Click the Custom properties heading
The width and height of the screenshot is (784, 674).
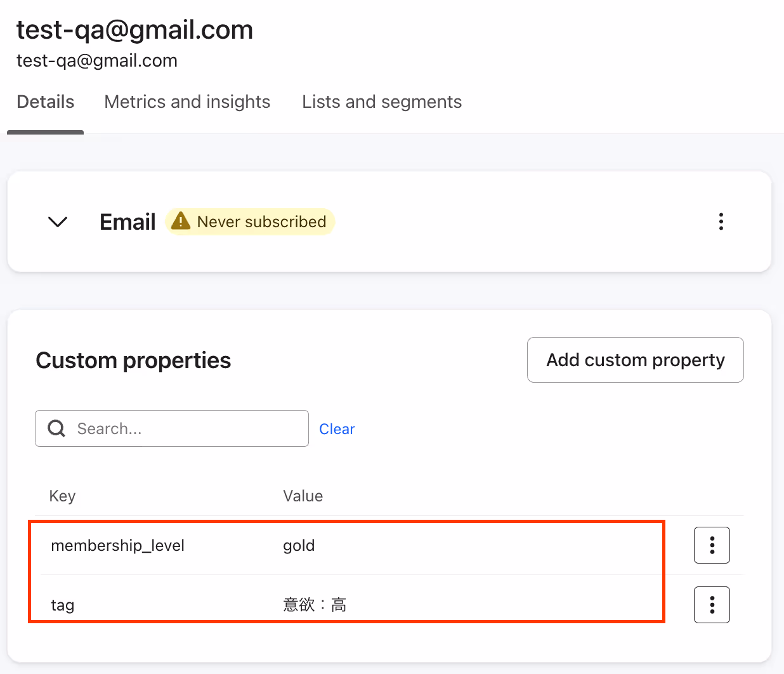pos(133,360)
